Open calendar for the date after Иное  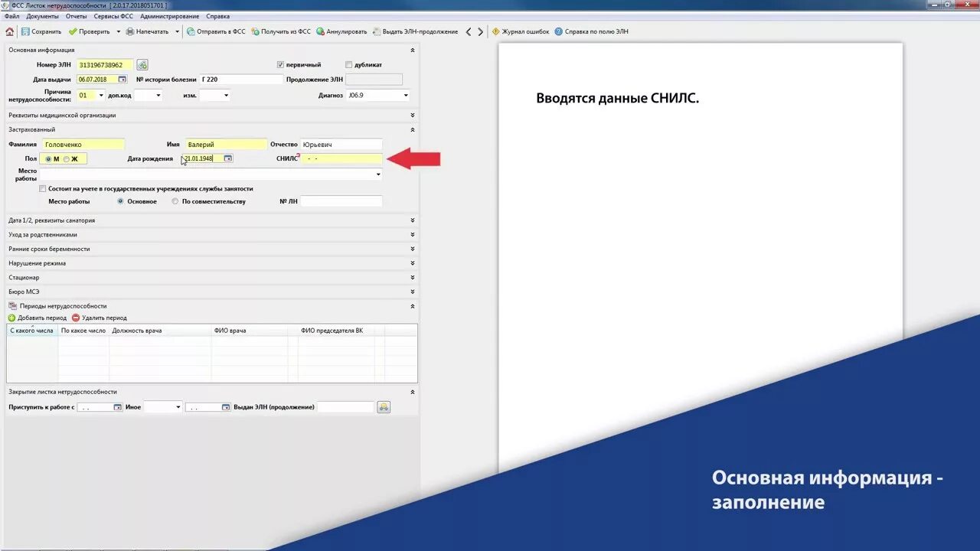pyautogui.click(x=226, y=407)
